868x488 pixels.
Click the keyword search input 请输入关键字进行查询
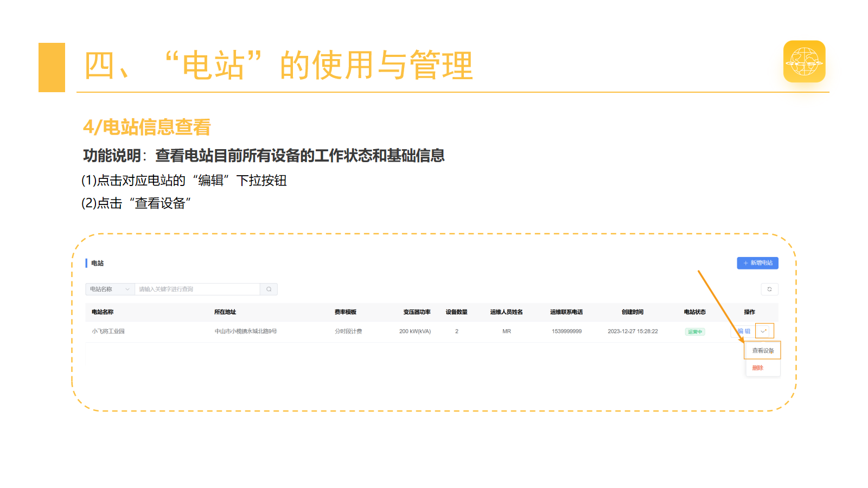pyautogui.click(x=197, y=289)
